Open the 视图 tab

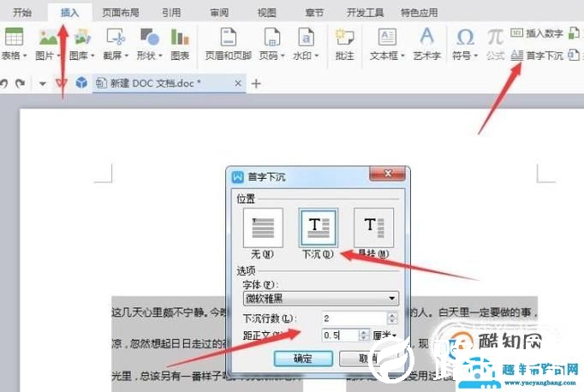(x=267, y=13)
